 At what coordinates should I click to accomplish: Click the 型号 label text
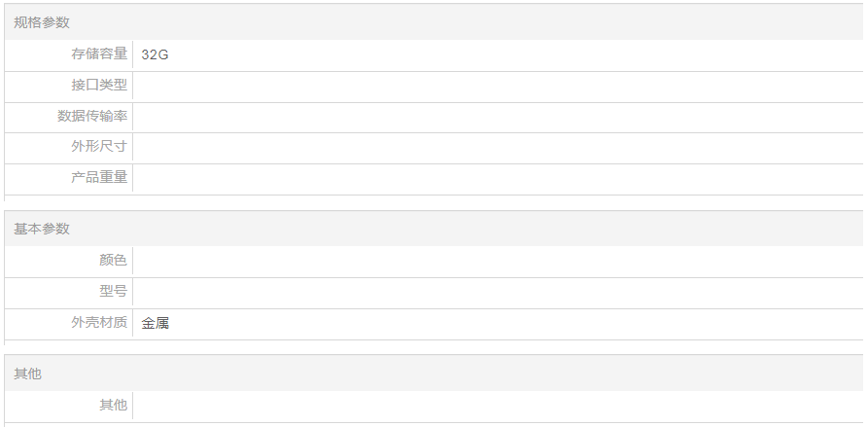tap(113, 292)
